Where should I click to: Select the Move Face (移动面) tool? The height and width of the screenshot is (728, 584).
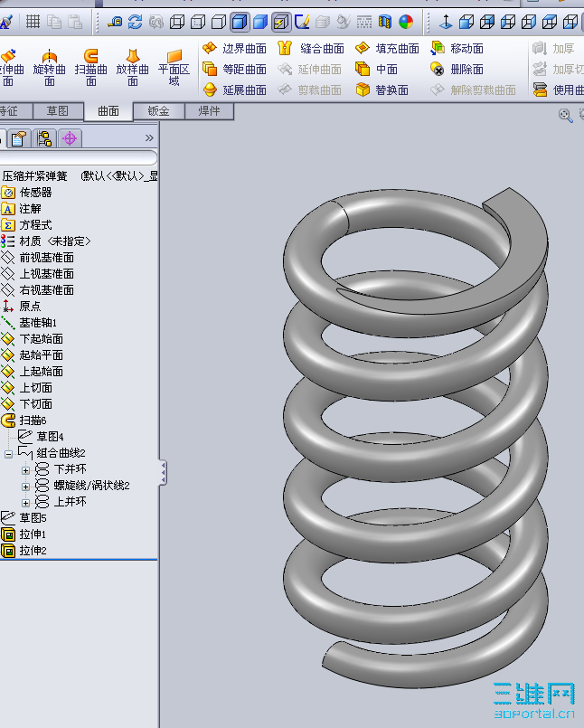coord(457,48)
